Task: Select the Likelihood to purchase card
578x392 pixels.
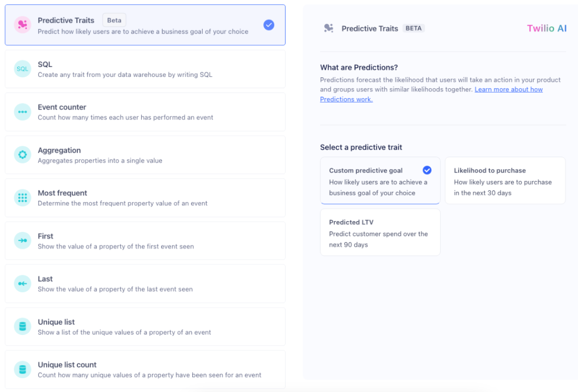Action: click(x=505, y=181)
